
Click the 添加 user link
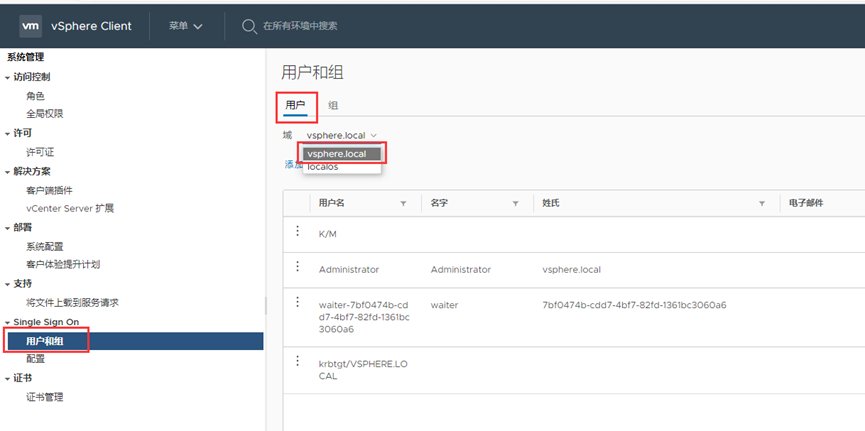point(293,164)
